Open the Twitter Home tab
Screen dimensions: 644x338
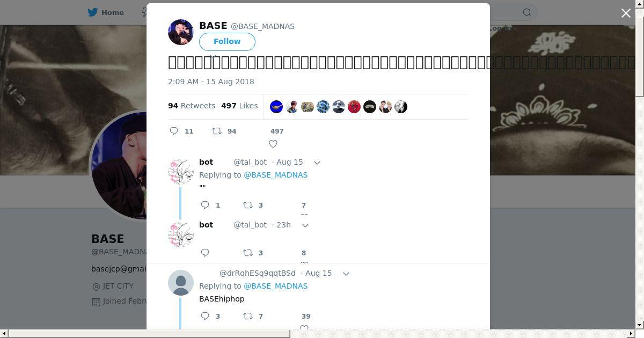pyautogui.click(x=106, y=12)
